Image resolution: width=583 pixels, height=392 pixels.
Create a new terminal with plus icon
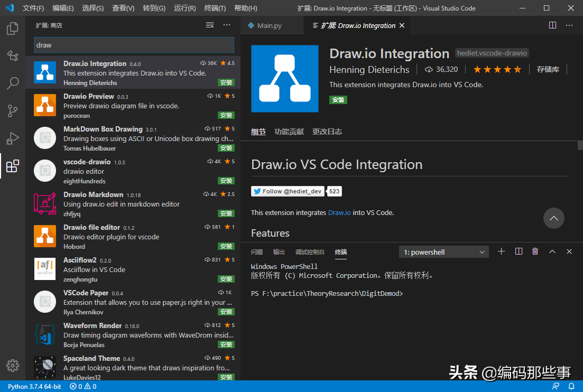(501, 251)
